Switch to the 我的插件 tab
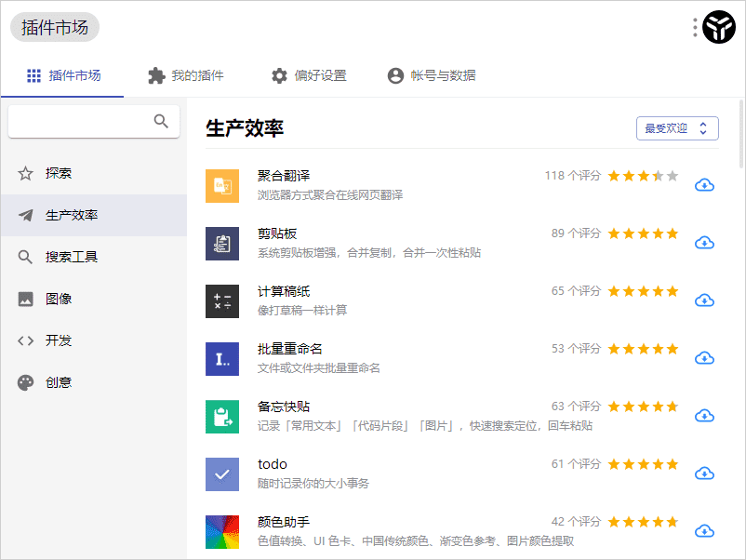 point(184,75)
